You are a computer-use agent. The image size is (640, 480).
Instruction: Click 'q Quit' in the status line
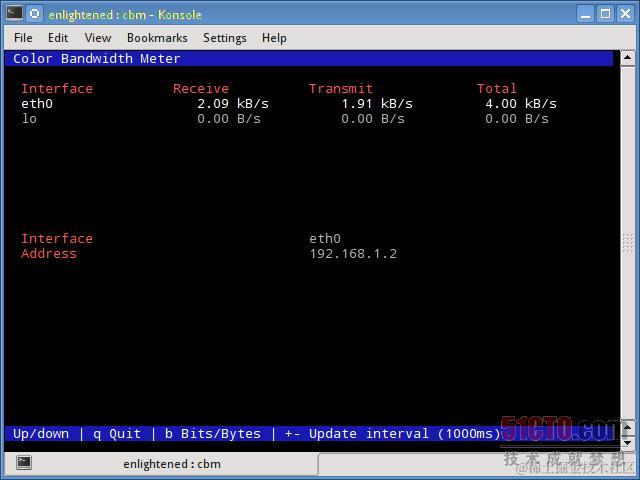pos(117,433)
